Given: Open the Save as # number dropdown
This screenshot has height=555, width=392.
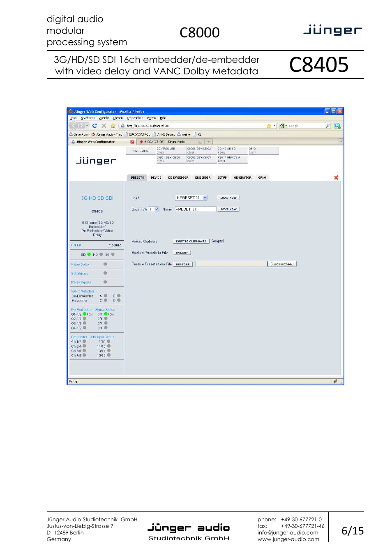Looking at the screenshot, I should (x=154, y=209).
